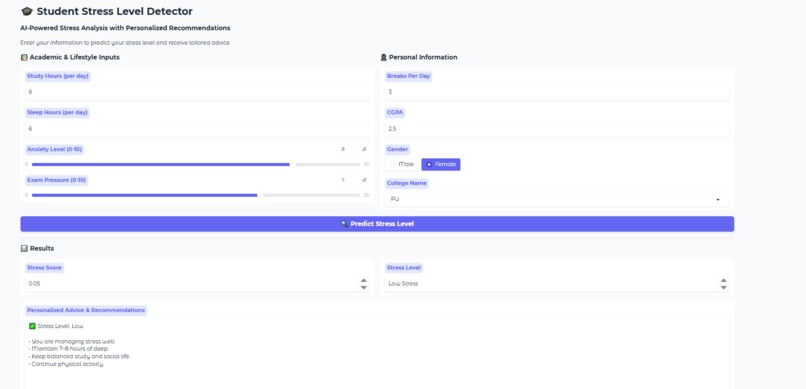
Task: Open the College Name dropdown
Action: 557,199
